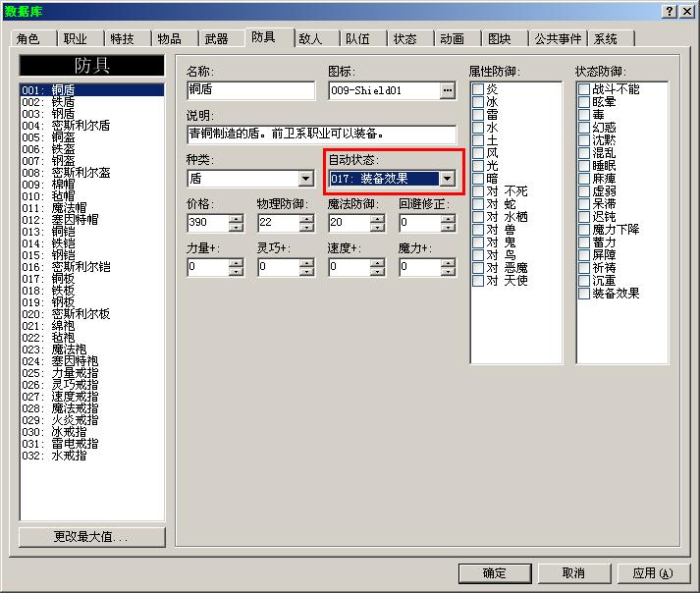Increase 魔法防御 with its up arrow
Viewport: 700px width, 593px height.
coord(377,218)
